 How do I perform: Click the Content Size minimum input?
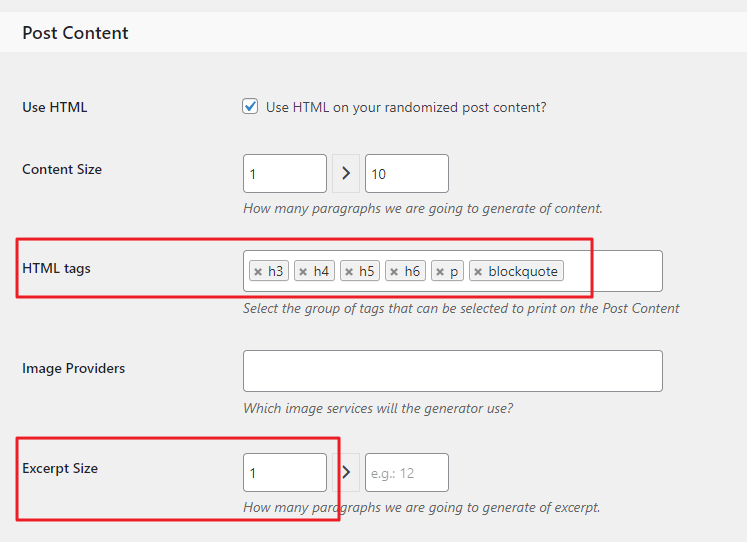(x=285, y=173)
